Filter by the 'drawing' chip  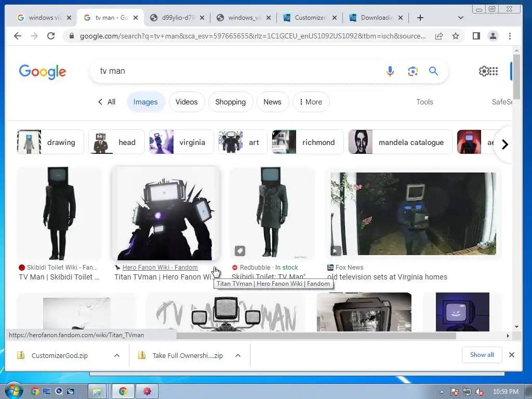point(50,142)
